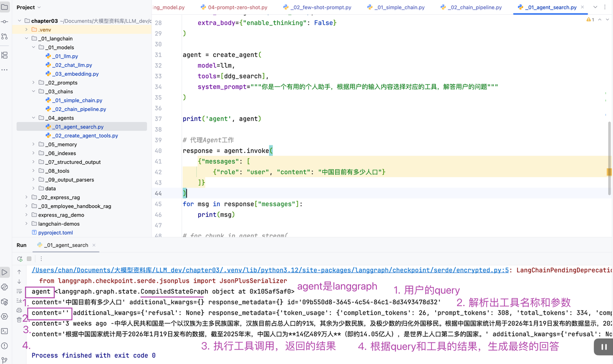Open the Git tool window
The width and height of the screenshot is (613, 364).
point(5,360)
